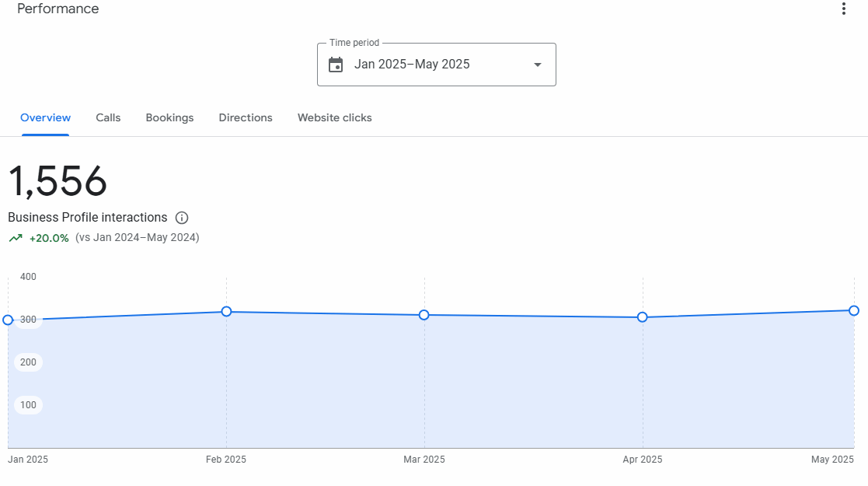This screenshot has height=486, width=868.
Task: Click the calendar icon in Time period
Action: 336,65
